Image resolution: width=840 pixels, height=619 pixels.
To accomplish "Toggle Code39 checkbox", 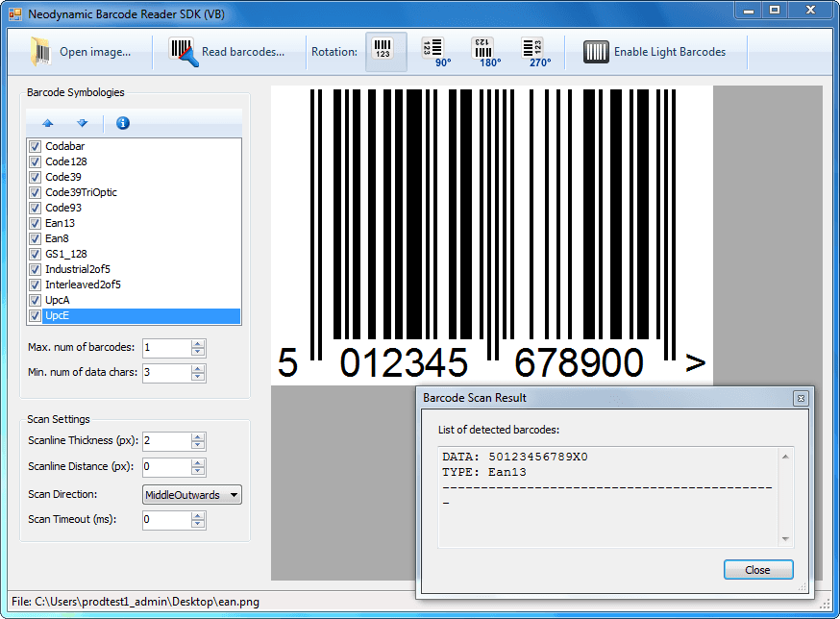I will [36, 177].
